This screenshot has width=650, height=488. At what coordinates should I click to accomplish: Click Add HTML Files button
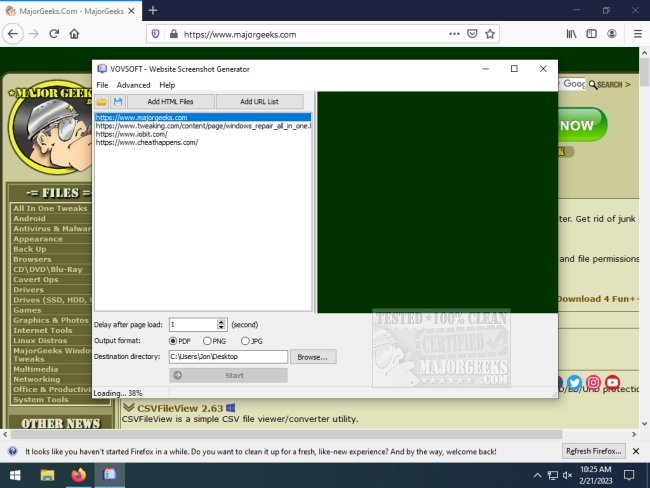[x=171, y=102]
